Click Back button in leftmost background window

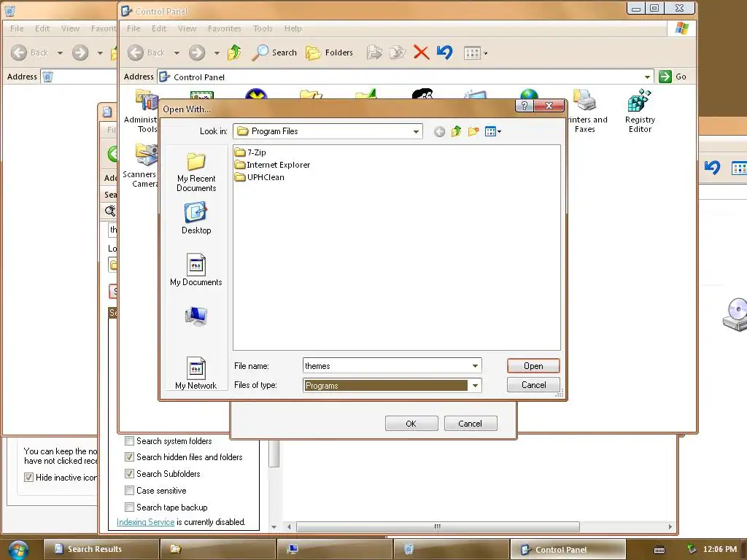[31, 52]
